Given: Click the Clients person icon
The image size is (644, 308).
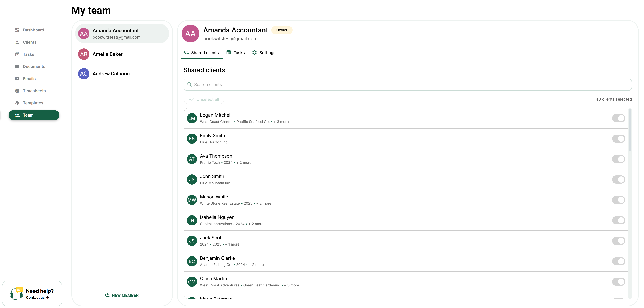Looking at the screenshot, I should pos(17,42).
